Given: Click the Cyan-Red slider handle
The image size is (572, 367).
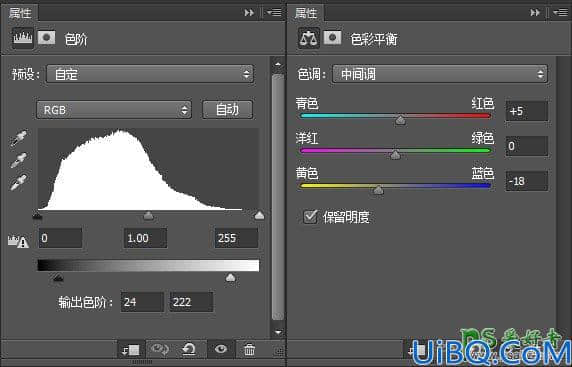Looking at the screenshot, I should point(401,120).
